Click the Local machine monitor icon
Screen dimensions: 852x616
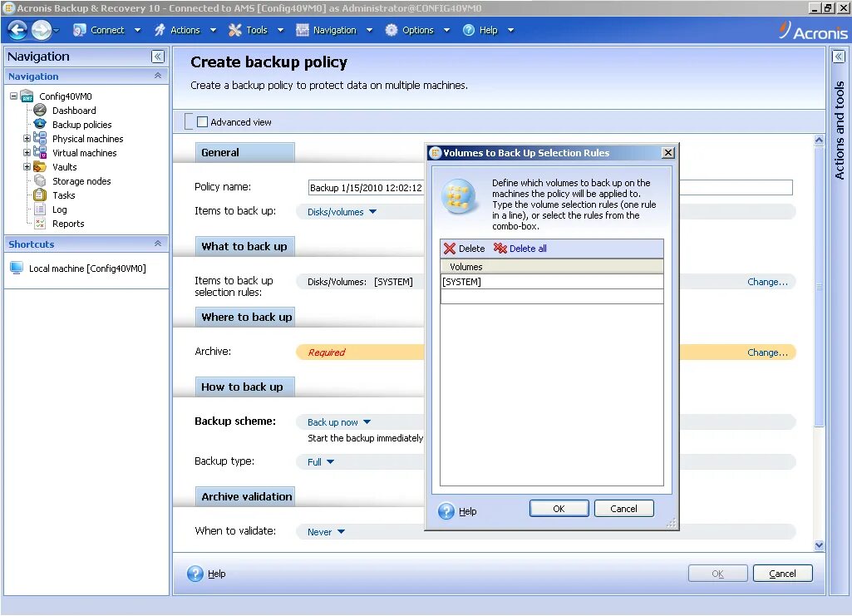click(x=17, y=269)
